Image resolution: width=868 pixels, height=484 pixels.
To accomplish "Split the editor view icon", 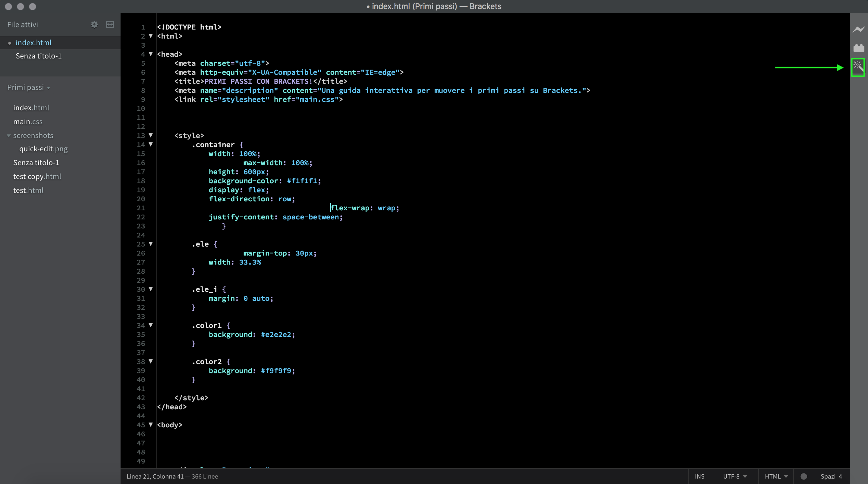I will click(110, 25).
